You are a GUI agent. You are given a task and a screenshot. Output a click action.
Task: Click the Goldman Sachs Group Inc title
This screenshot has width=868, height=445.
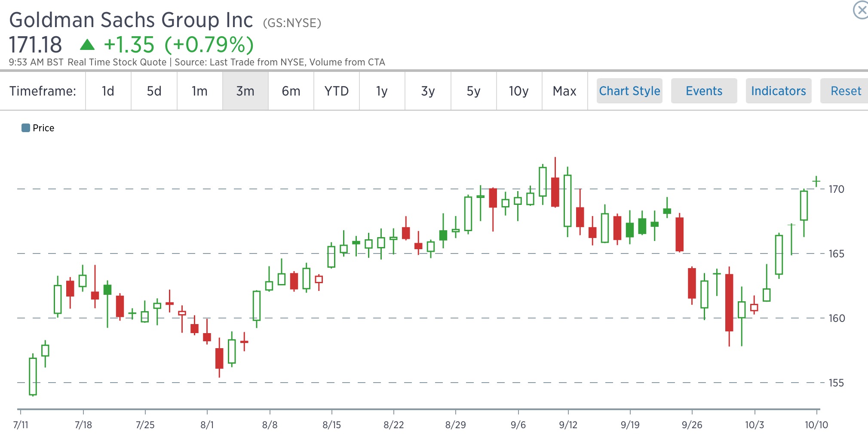point(131,20)
